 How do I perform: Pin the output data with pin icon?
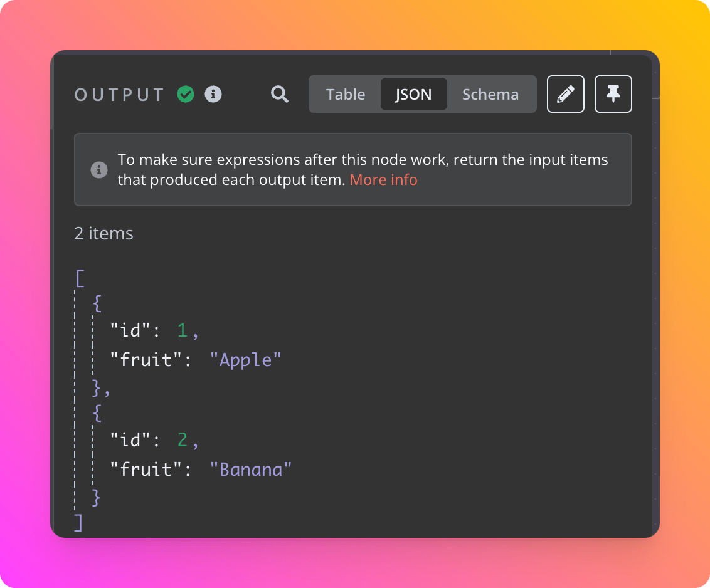pos(613,94)
